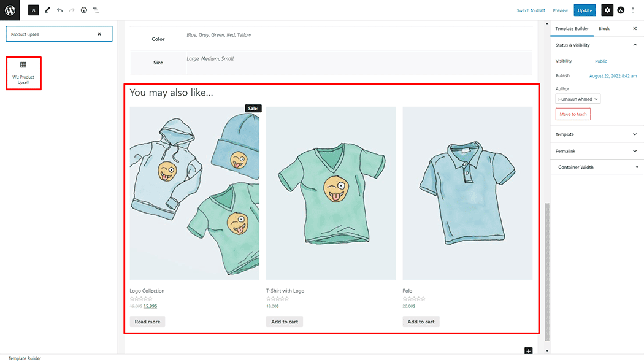Expand the Template section
Image resolution: width=644 pixels, height=362 pixels.
click(x=634, y=134)
